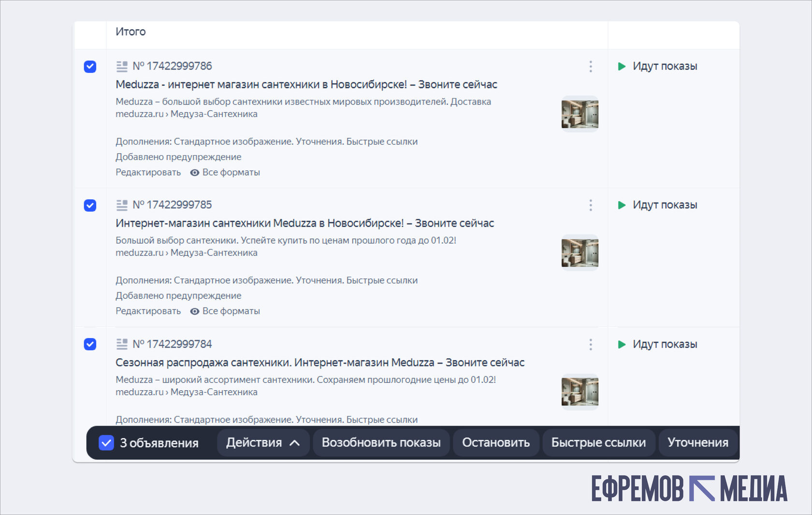Click the description 'Meduzza – широкий ассортимент сантехники'

point(306,380)
